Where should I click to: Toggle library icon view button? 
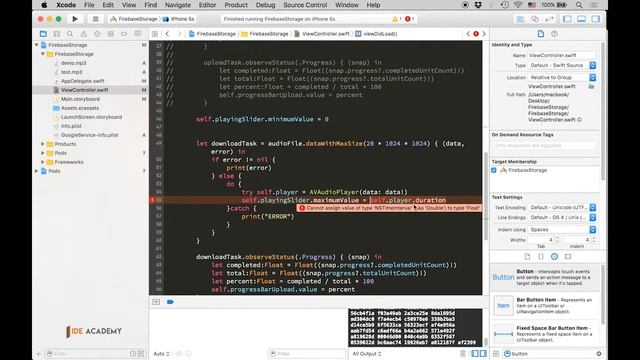(x=496, y=353)
